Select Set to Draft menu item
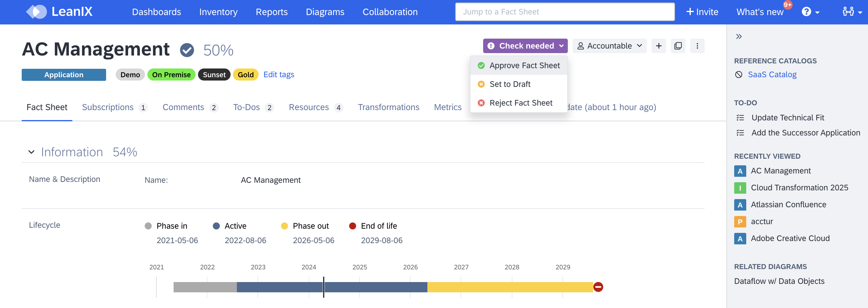The image size is (868, 308). pos(519,84)
